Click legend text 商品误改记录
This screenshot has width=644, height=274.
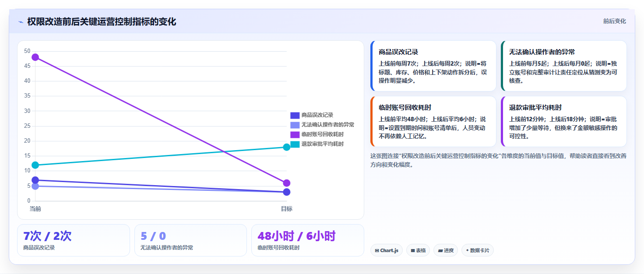pyautogui.click(x=317, y=115)
